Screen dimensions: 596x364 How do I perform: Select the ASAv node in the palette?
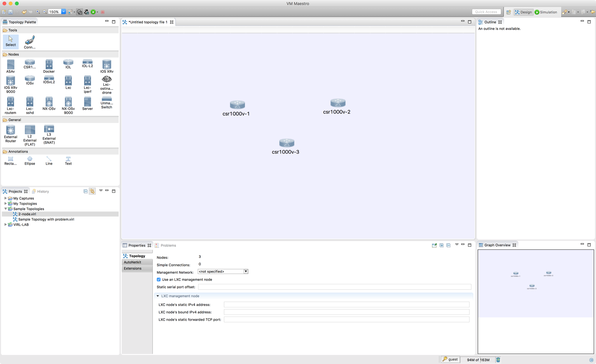pyautogui.click(x=10, y=66)
